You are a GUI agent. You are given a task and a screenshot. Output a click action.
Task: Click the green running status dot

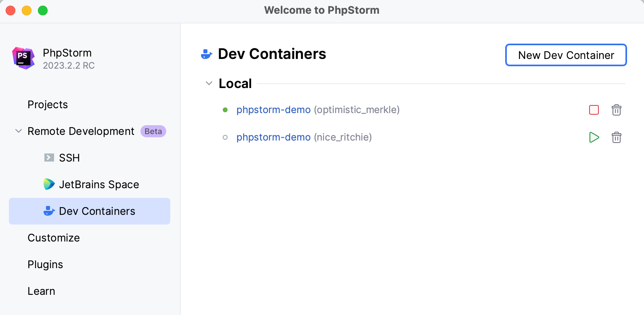click(225, 110)
